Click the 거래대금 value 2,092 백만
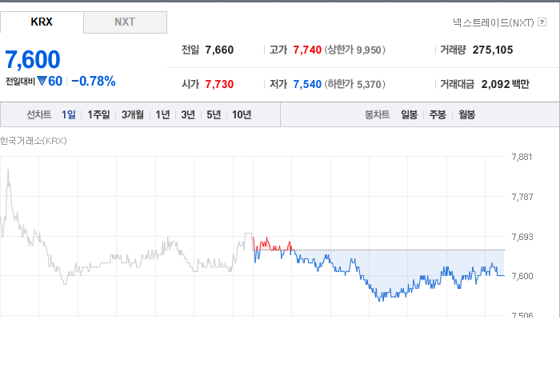 505,84
